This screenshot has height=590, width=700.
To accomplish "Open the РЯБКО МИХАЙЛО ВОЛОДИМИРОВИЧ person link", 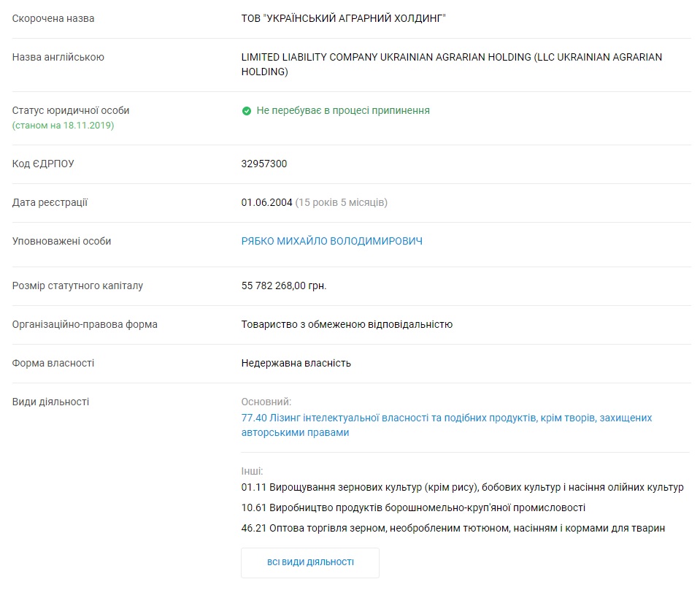I will coord(331,241).
